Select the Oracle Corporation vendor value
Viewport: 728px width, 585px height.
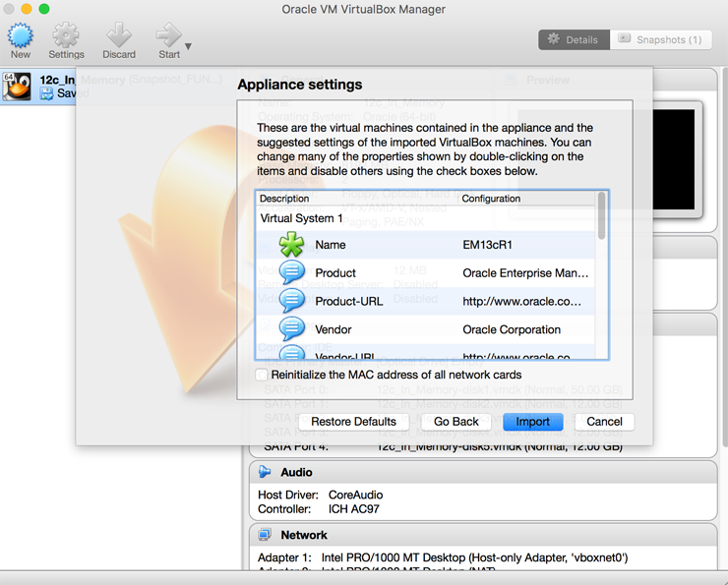coord(512,329)
